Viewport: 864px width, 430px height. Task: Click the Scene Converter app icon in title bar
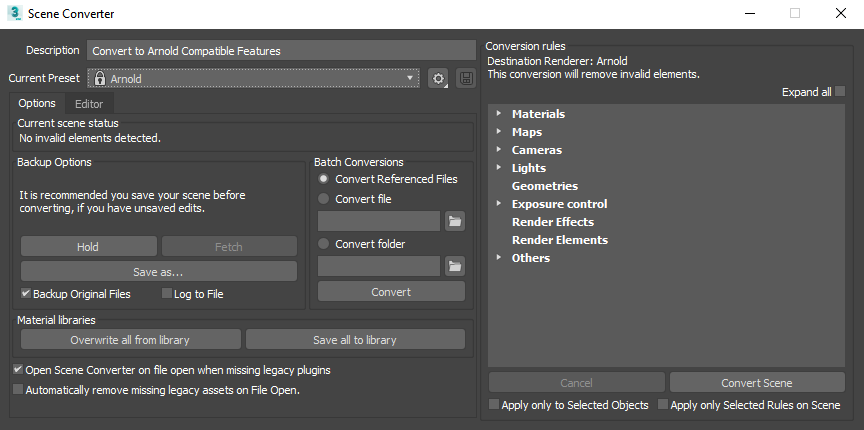point(15,14)
